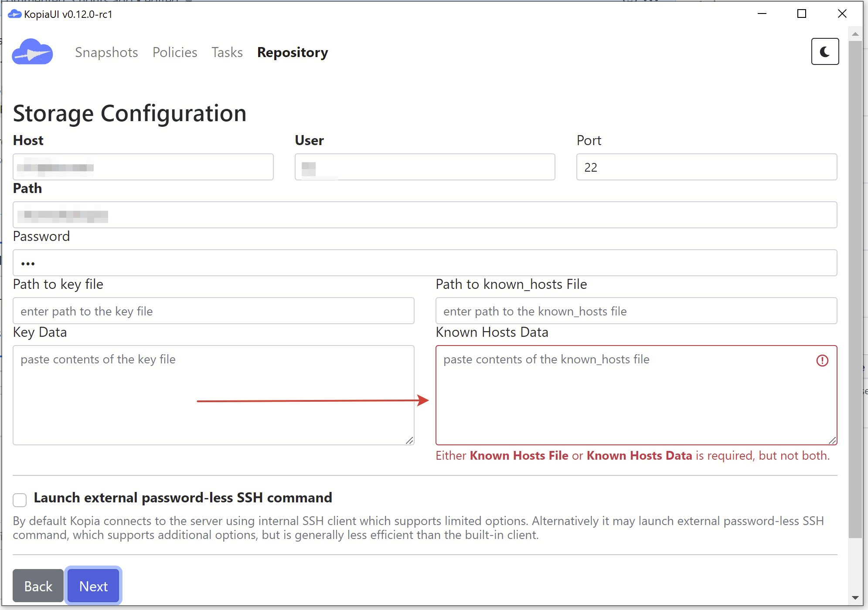Screen dimensions: 868x610
Task: Click the Path to known_hosts File field
Action: pyautogui.click(x=636, y=311)
